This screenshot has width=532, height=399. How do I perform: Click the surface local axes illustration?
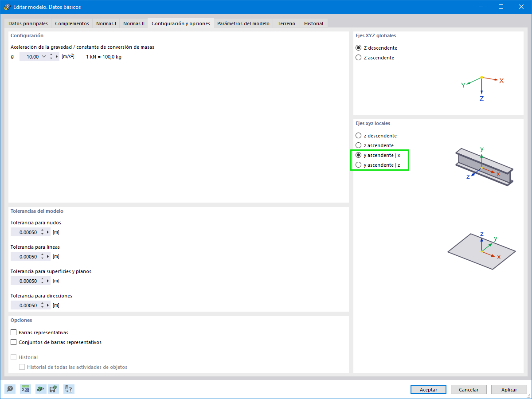pos(482,250)
